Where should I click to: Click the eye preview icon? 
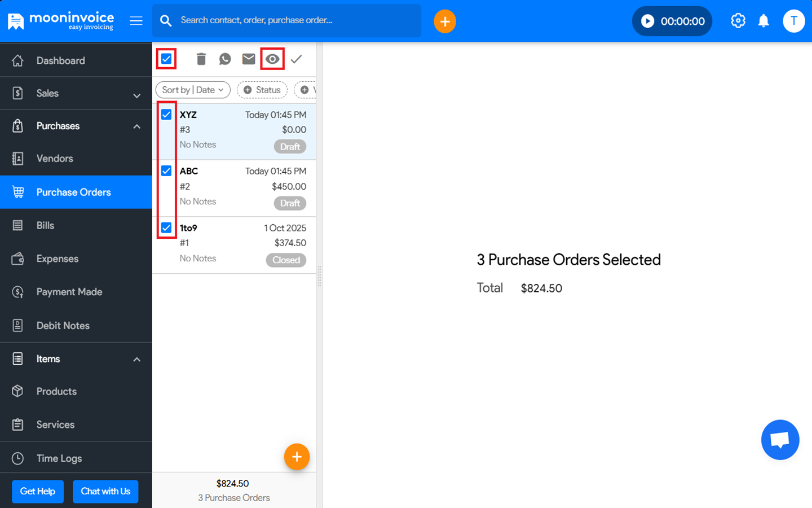272,59
